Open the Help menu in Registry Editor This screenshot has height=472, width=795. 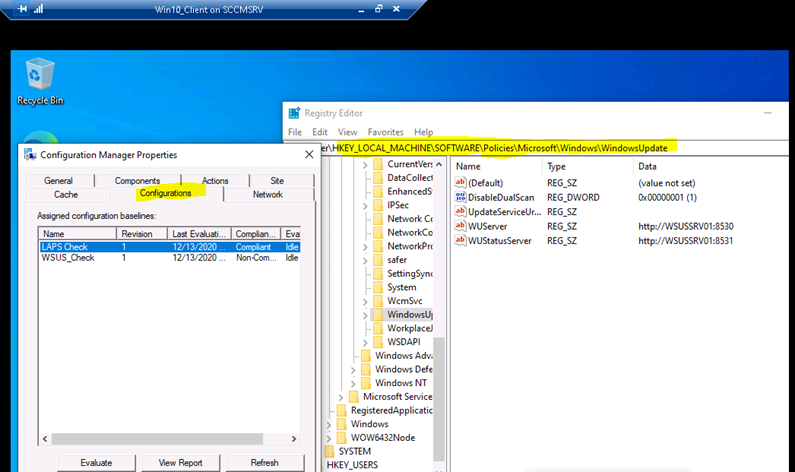[x=423, y=132]
